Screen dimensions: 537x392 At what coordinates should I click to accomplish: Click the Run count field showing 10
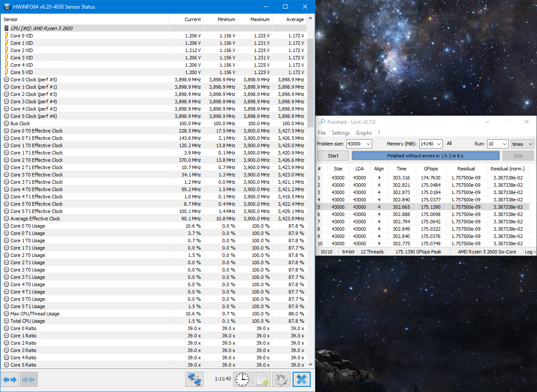497,144
